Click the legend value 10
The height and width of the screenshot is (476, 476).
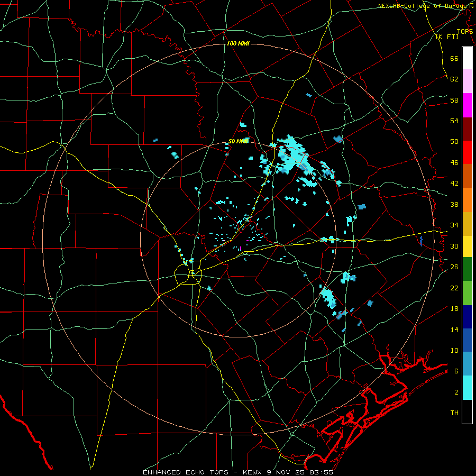454,350
